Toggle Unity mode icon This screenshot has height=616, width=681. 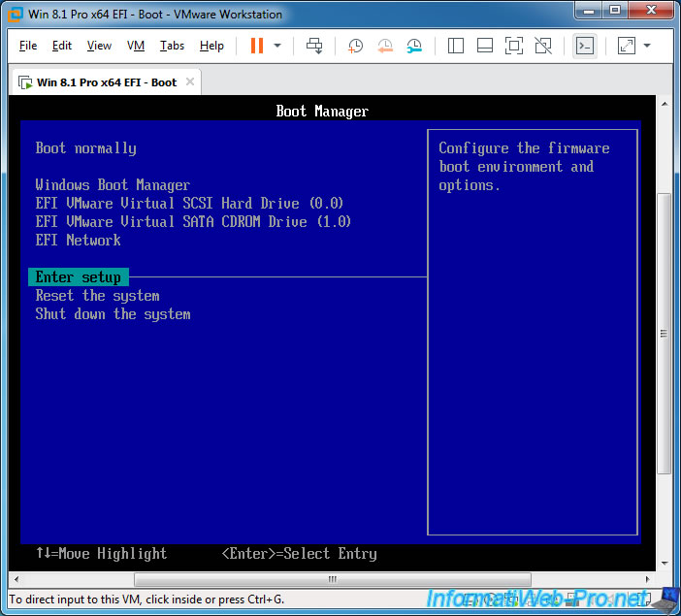(543, 46)
